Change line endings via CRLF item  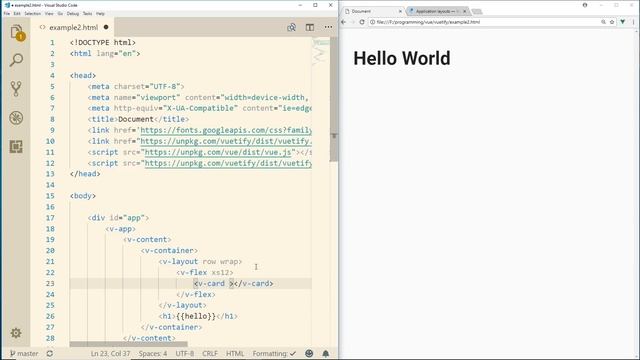(x=210, y=353)
